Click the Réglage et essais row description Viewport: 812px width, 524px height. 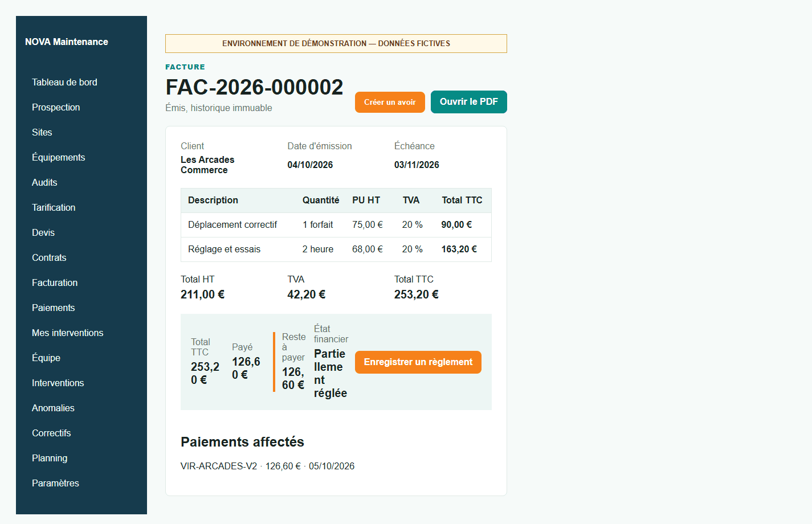224,249
